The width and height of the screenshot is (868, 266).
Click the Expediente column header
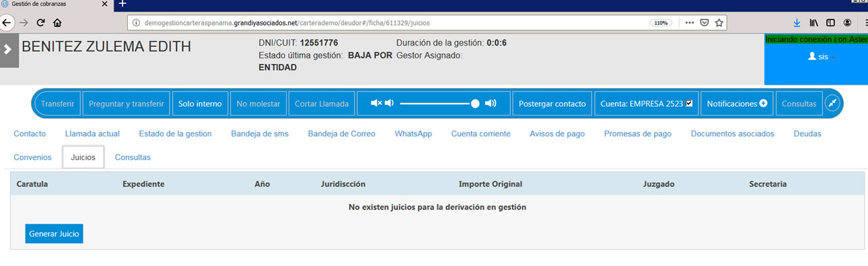tap(143, 184)
